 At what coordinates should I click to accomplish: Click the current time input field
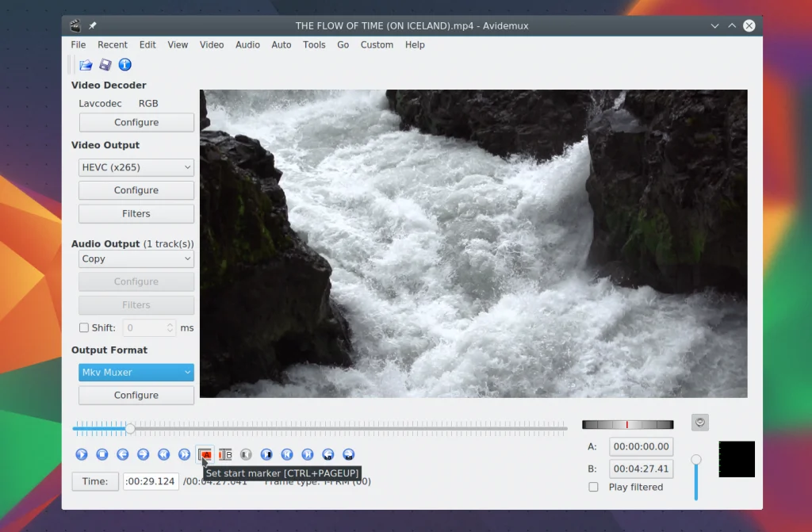tap(151, 481)
